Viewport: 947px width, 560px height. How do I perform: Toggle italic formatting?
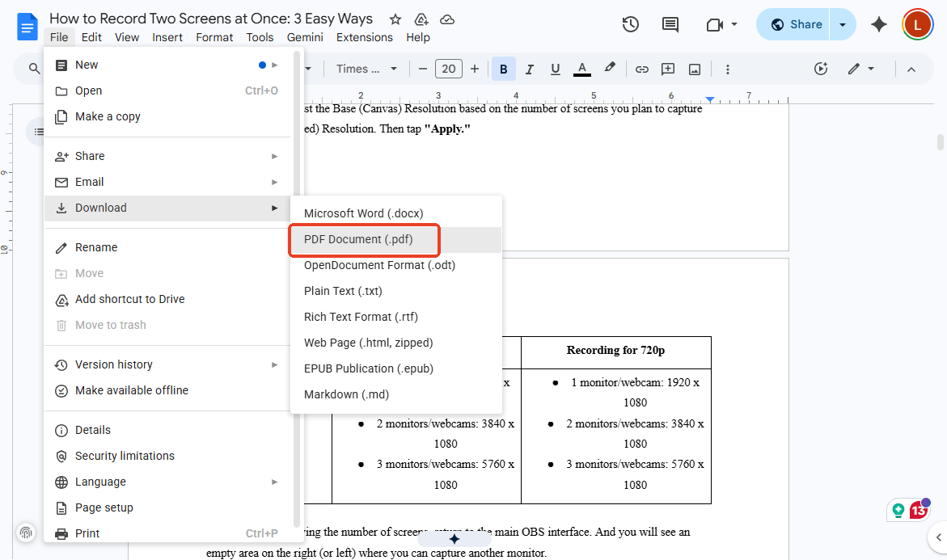point(530,69)
